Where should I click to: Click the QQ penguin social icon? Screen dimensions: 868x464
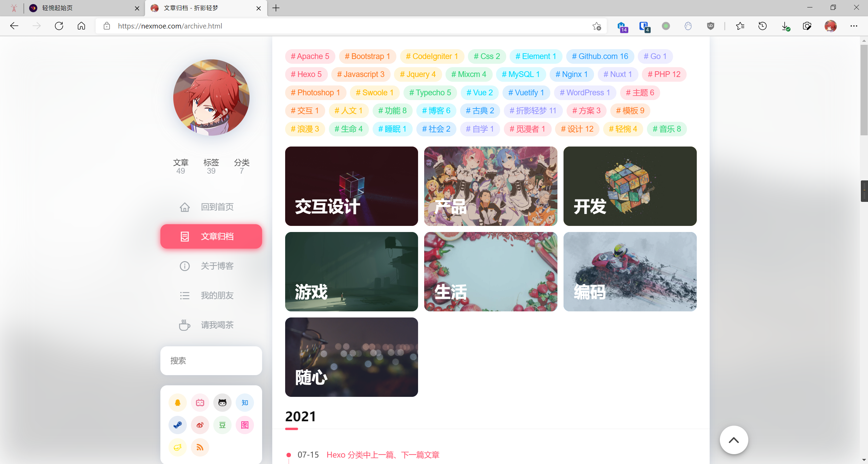point(178,403)
